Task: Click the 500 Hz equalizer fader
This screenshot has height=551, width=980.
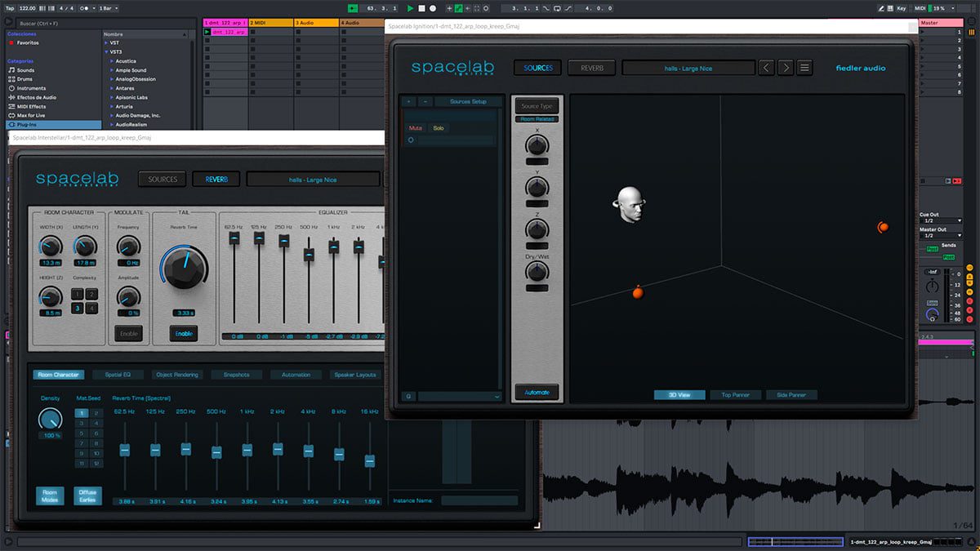Action: tap(309, 254)
